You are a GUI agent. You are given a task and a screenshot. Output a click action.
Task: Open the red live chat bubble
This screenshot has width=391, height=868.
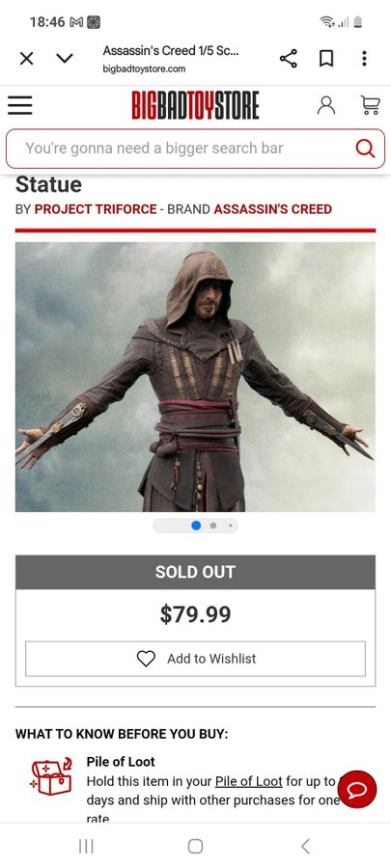357,789
